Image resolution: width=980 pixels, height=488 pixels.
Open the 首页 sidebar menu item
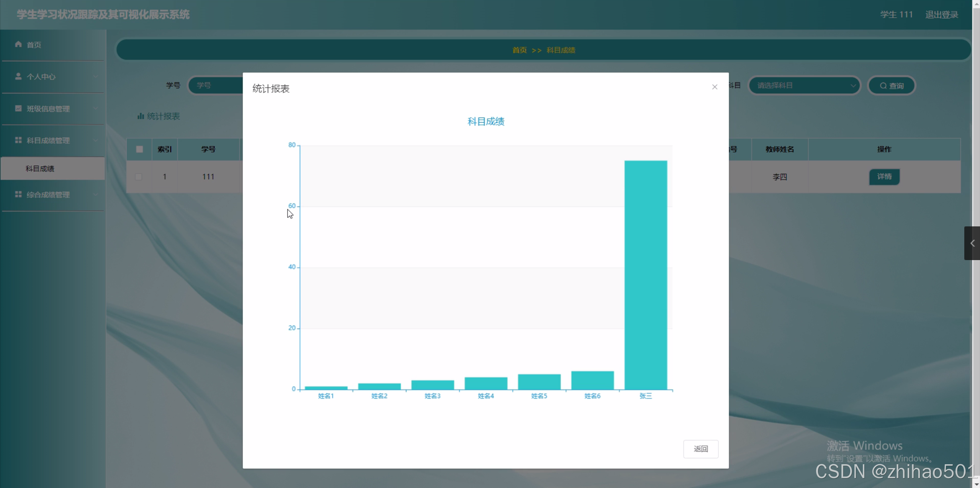[x=34, y=45]
